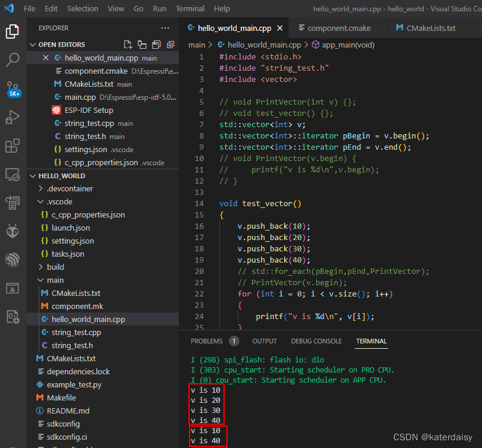The width and height of the screenshot is (482, 448).
Task: Open string_test.h in Open Editors list
Action: [x=103, y=137]
